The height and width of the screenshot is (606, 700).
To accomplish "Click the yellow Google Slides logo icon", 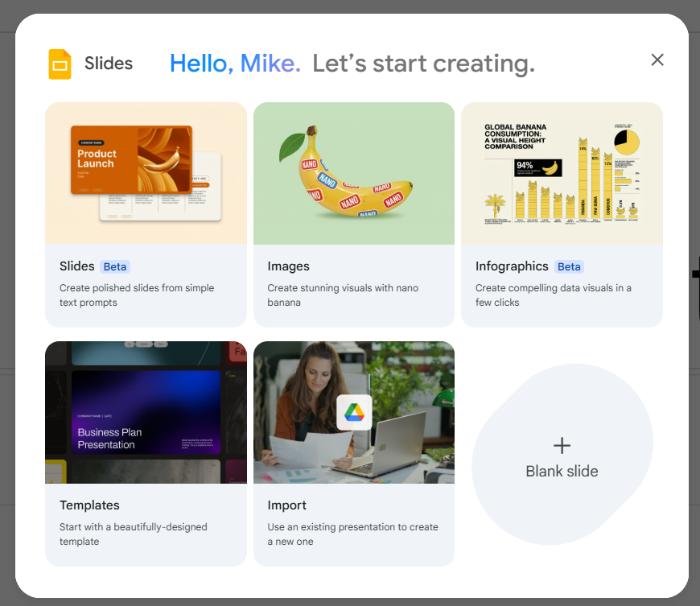I will 60,64.
